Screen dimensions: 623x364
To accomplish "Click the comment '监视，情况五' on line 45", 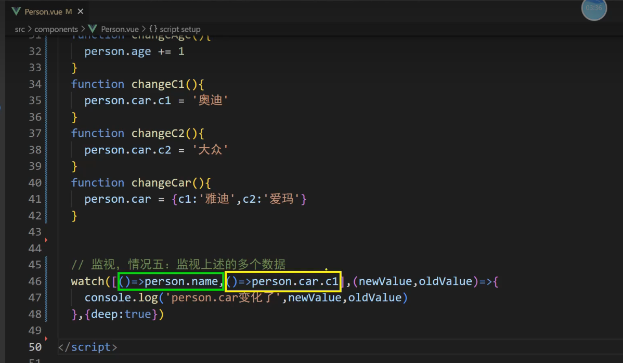I will (127, 265).
